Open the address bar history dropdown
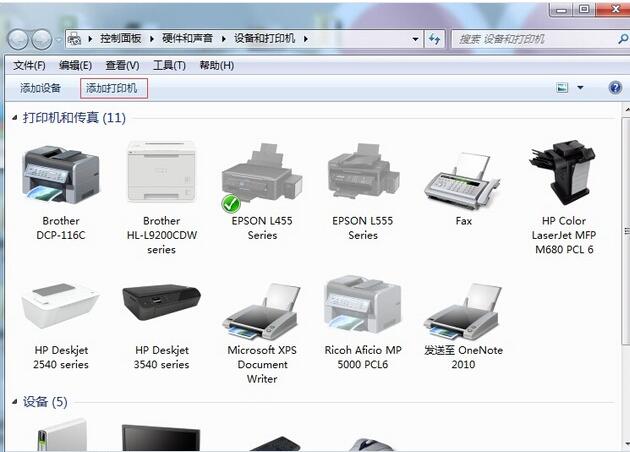The height and width of the screenshot is (452, 630). click(x=415, y=39)
